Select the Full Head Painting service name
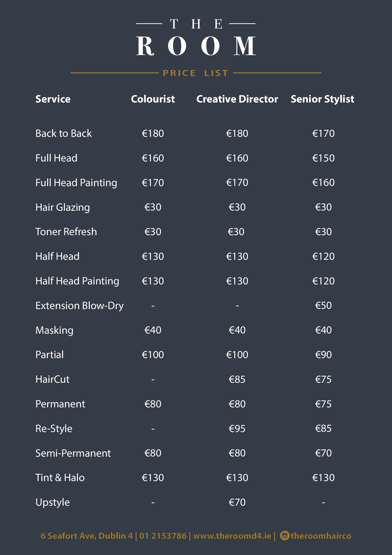 (76, 183)
